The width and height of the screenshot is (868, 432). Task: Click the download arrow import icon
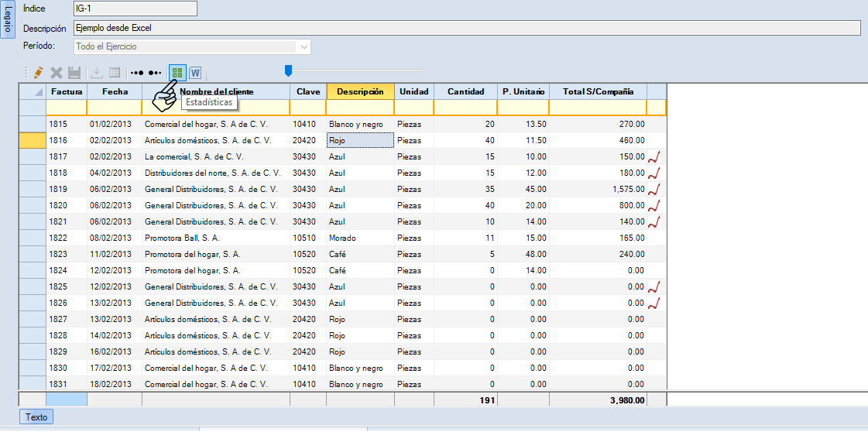pos(97,73)
